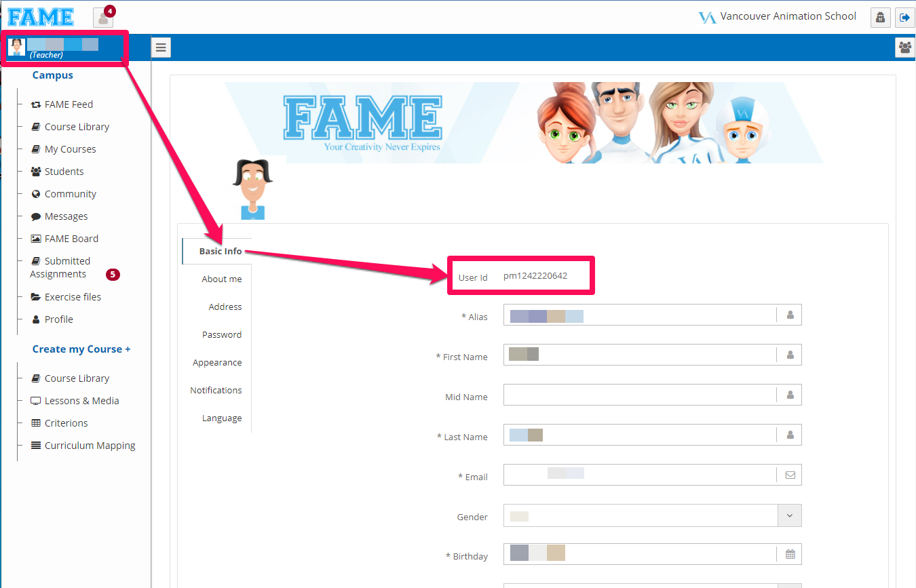Click Create my Course + heading
This screenshot has height=588, width=916.
[81, 349]
